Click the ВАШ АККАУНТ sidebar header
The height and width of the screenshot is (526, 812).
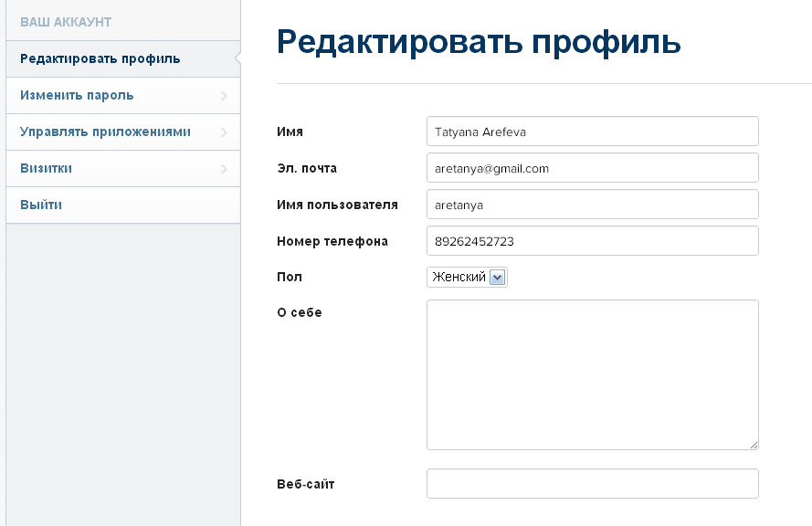pyautogui.click(x=66, y=22)
